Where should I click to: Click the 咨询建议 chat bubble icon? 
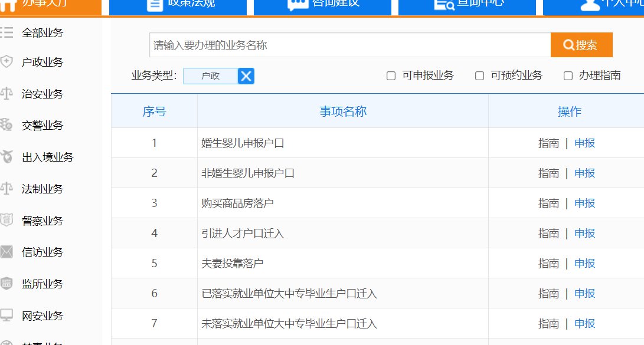298,4
